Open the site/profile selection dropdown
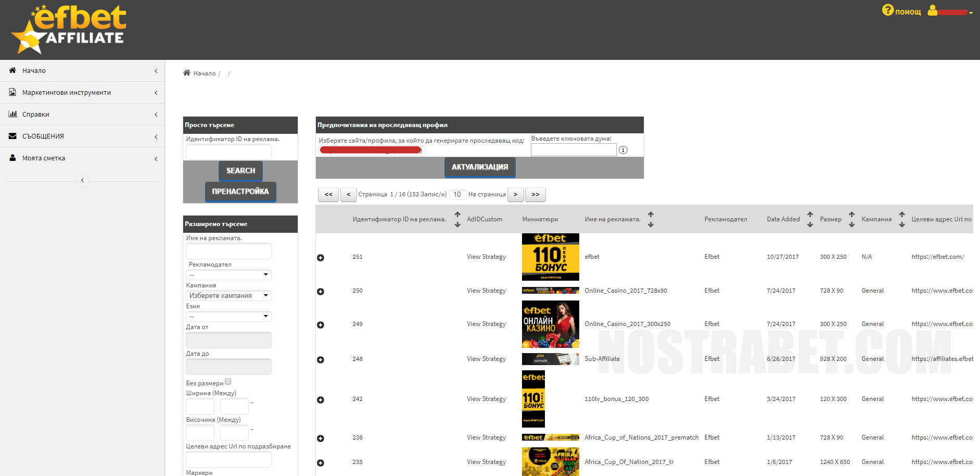This screenshot has width=980, height=476. 372,151
